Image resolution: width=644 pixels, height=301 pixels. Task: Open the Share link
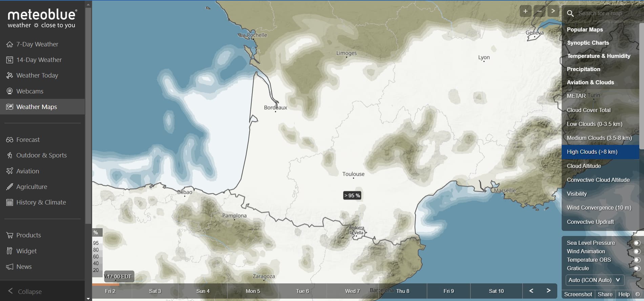[x=605, y=294]
